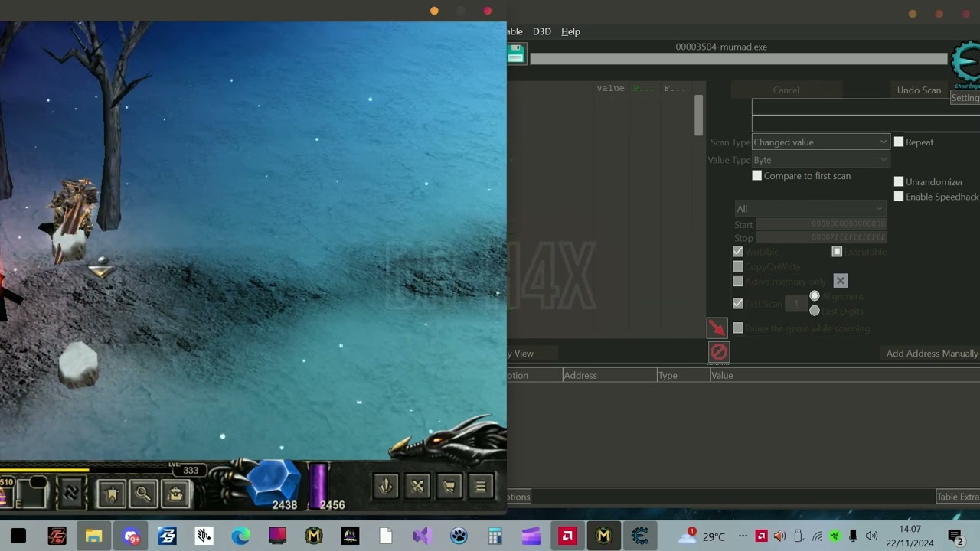Click the Cheat Engine save floppy icon
980x551 pixels.
516,54
